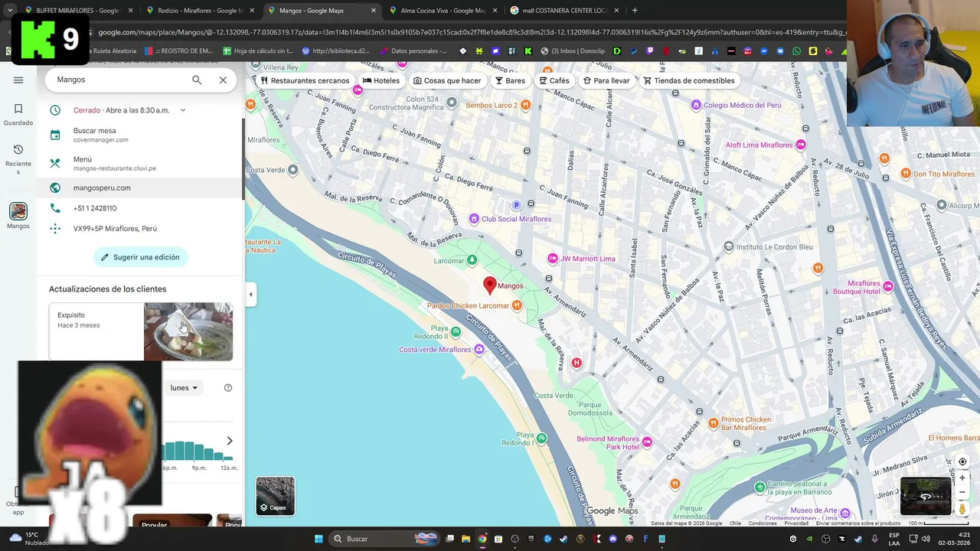Close the Mangos - Google Maps tab

(x=374, y=11)
